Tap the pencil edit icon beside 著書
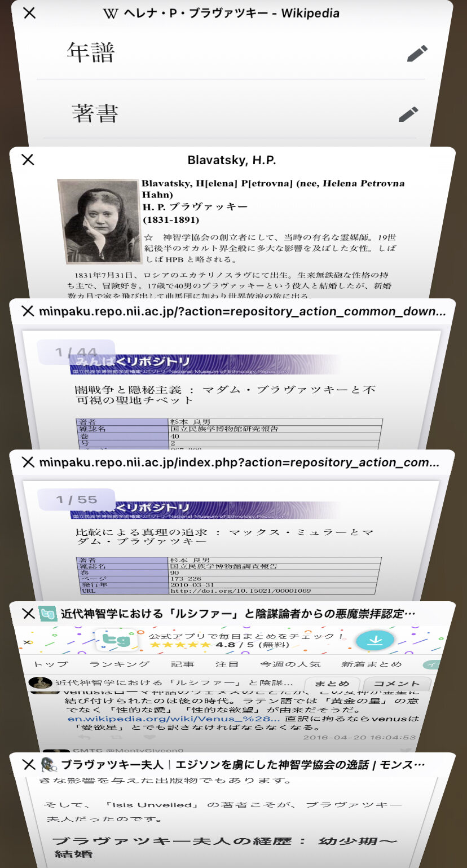This screenshot has height=868, width=467. click(x=408, y=113)
